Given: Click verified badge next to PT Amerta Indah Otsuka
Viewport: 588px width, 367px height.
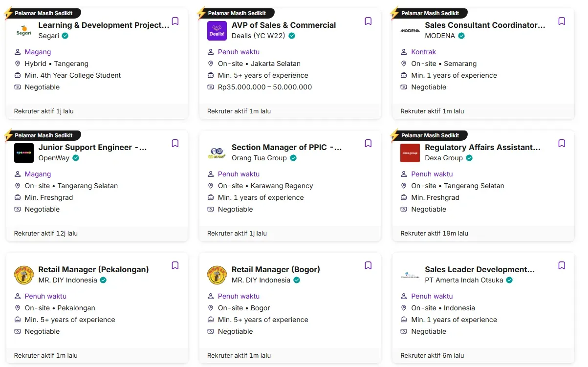Looking at the screenshot, I should tap(509, 280).
